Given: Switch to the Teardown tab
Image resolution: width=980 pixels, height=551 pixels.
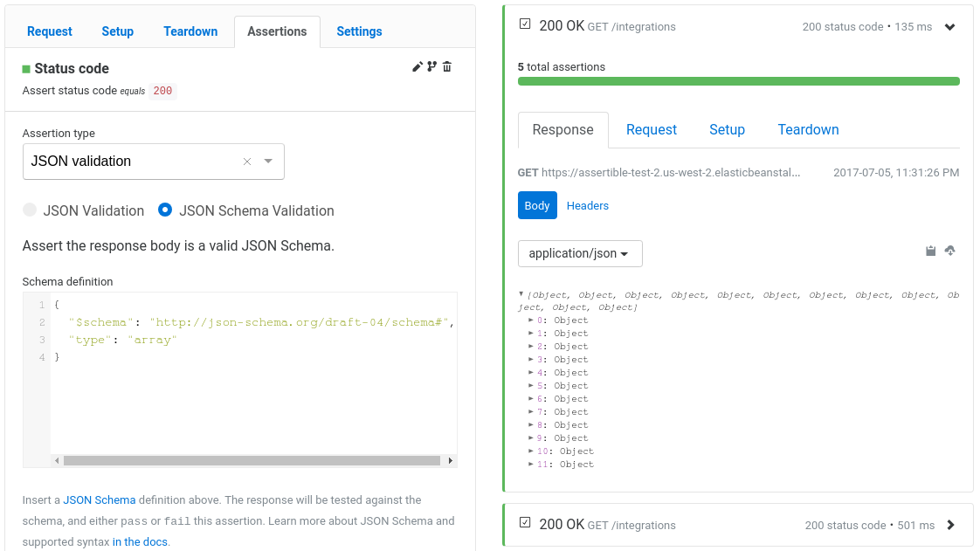Looking at the screenshot, I should point(190,31).
